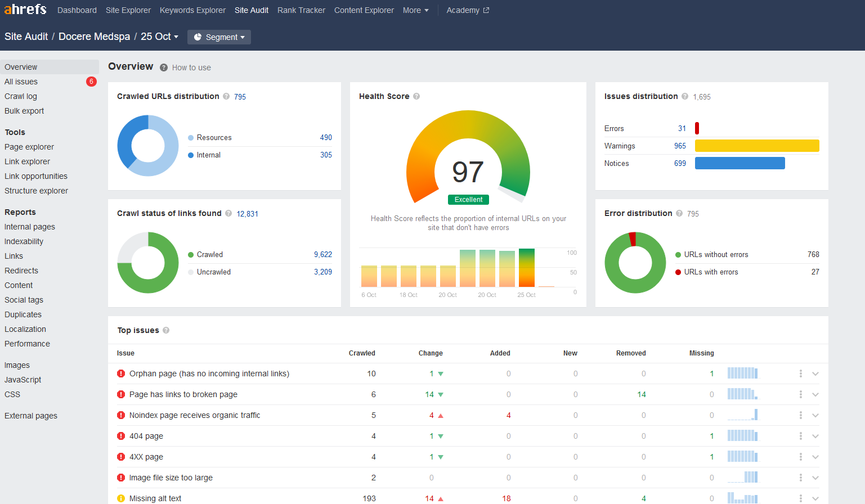Click the Ahrefs logo
This screenshot has width=865, height=504.
(x=25, y=10)
